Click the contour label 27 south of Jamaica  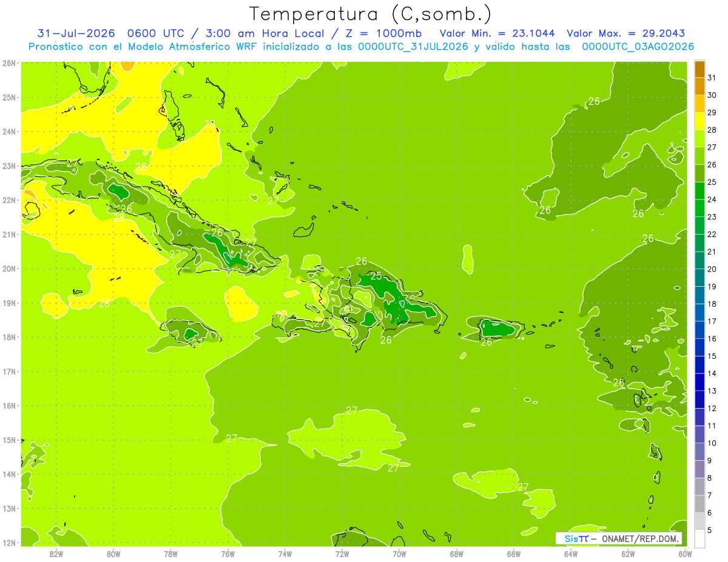pyautogui.click(x=197, y=343)
